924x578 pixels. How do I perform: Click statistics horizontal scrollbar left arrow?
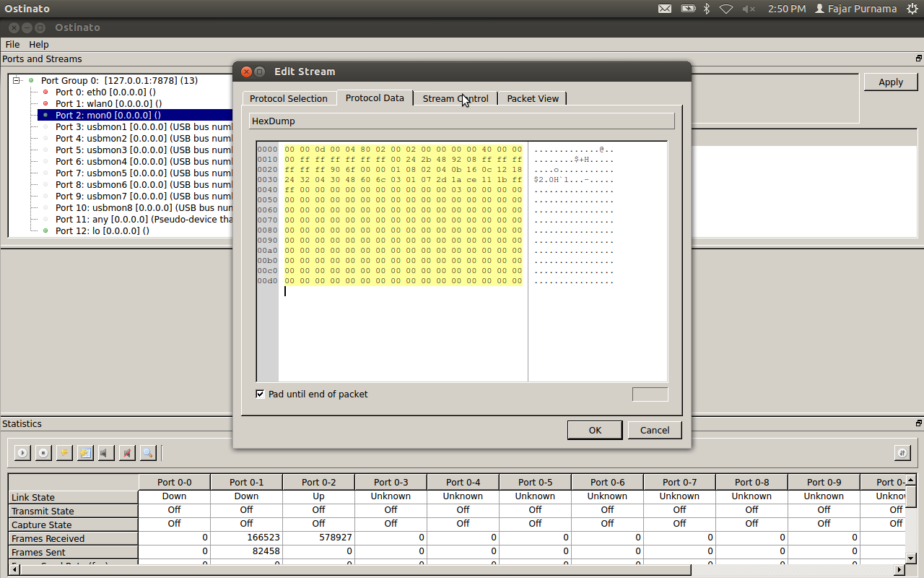point(14,569)
